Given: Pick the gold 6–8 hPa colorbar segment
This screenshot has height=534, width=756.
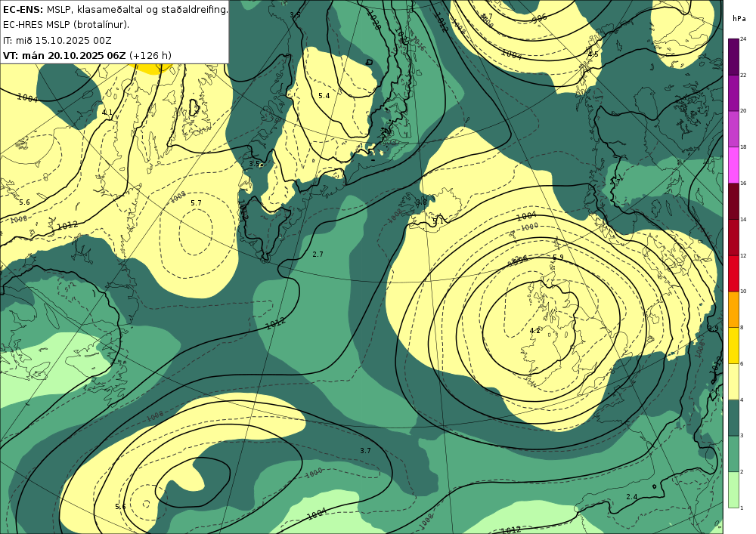Looking at the screenshot, I should (x=733, y=345).
